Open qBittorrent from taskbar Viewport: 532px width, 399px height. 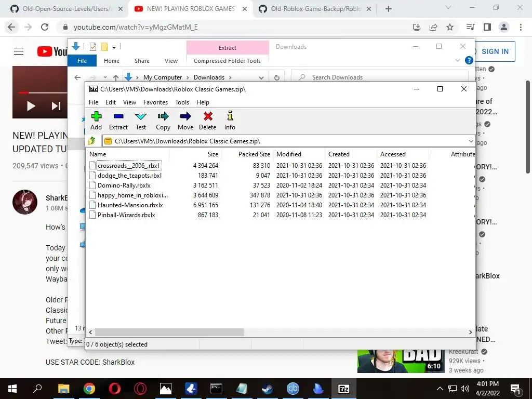(293, 389)
